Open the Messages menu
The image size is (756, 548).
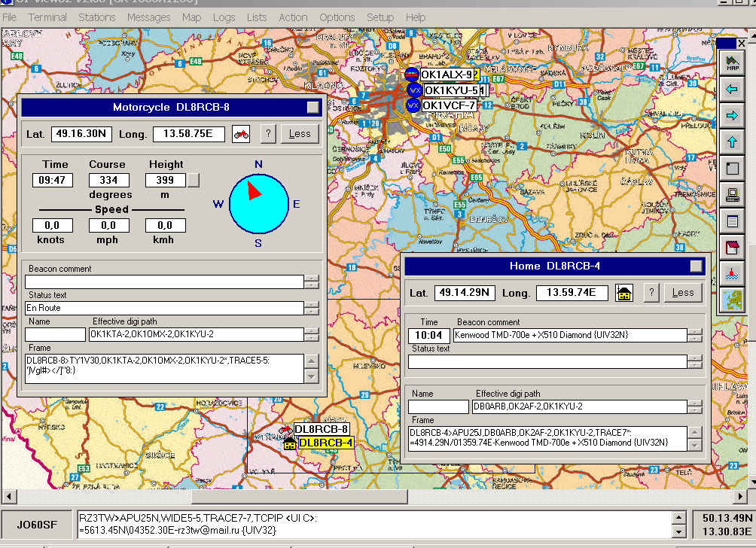(148, 17)
